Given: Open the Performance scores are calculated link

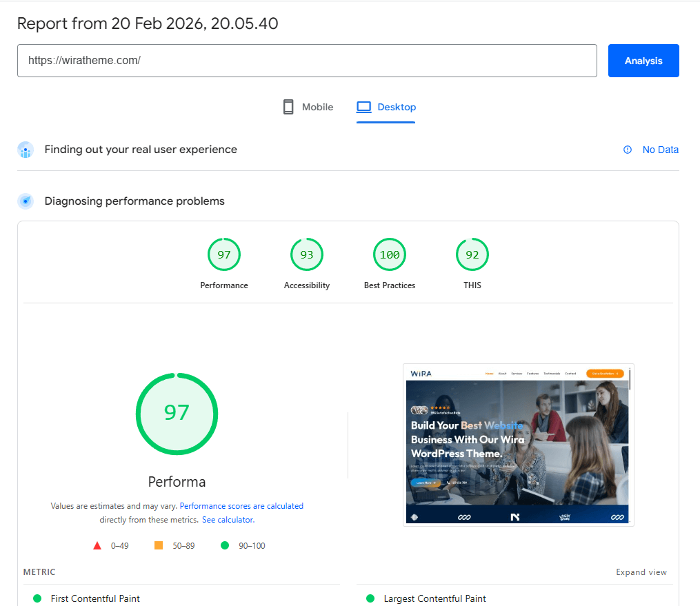Looking at the screenshot, I should click(241, 505).
